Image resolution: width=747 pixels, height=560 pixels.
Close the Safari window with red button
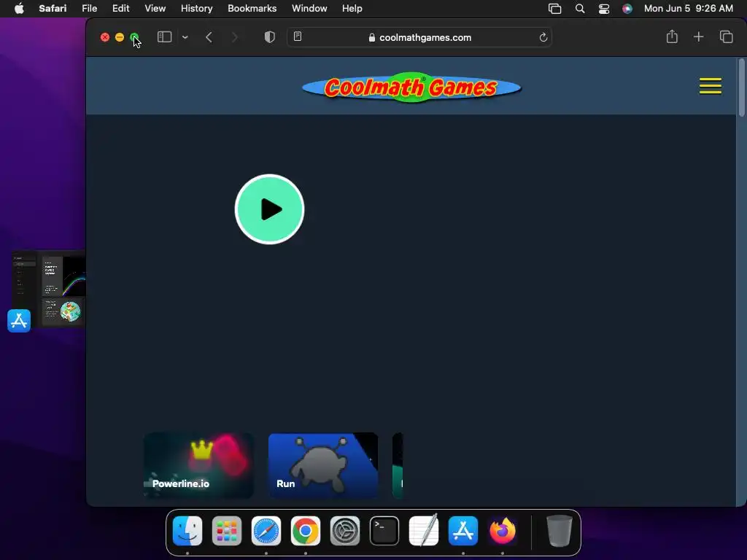(105, 37)
